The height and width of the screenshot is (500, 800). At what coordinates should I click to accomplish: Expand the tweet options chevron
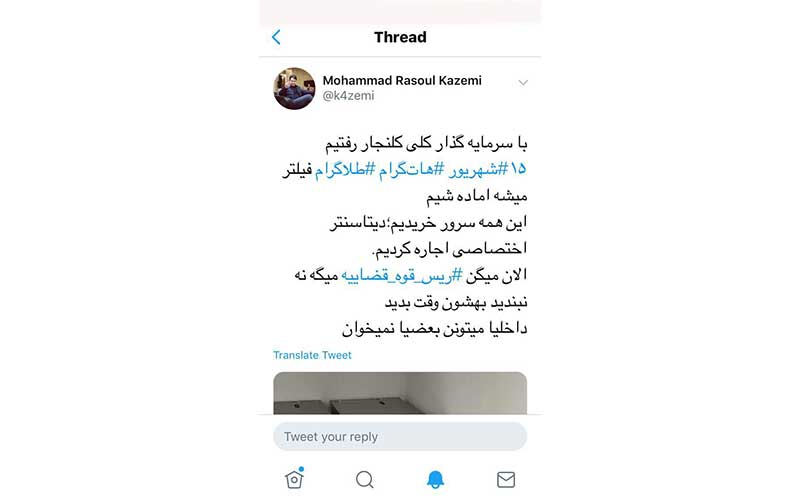[x=523, y=82]
